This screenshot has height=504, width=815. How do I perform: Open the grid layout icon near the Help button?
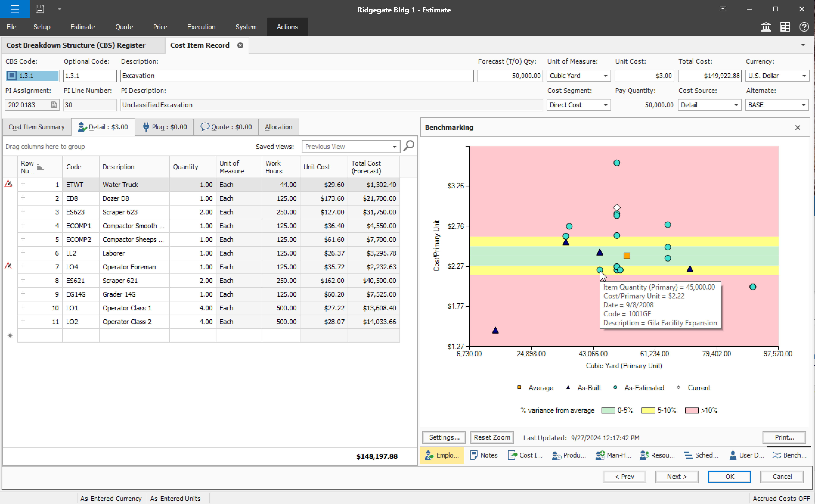pyautogui.click(x=785, y=27)
